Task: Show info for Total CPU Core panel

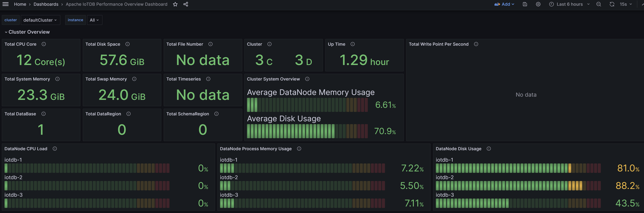Action: click(44, 44)
